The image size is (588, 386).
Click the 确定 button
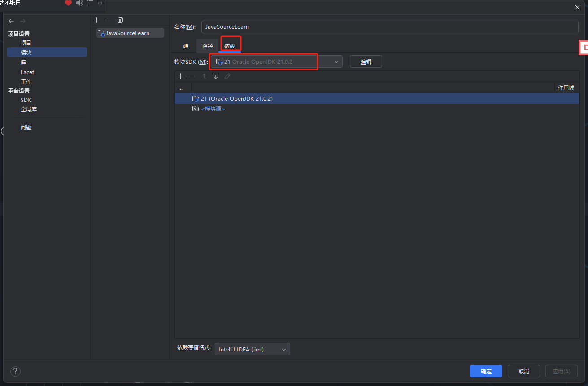(486, 371)
